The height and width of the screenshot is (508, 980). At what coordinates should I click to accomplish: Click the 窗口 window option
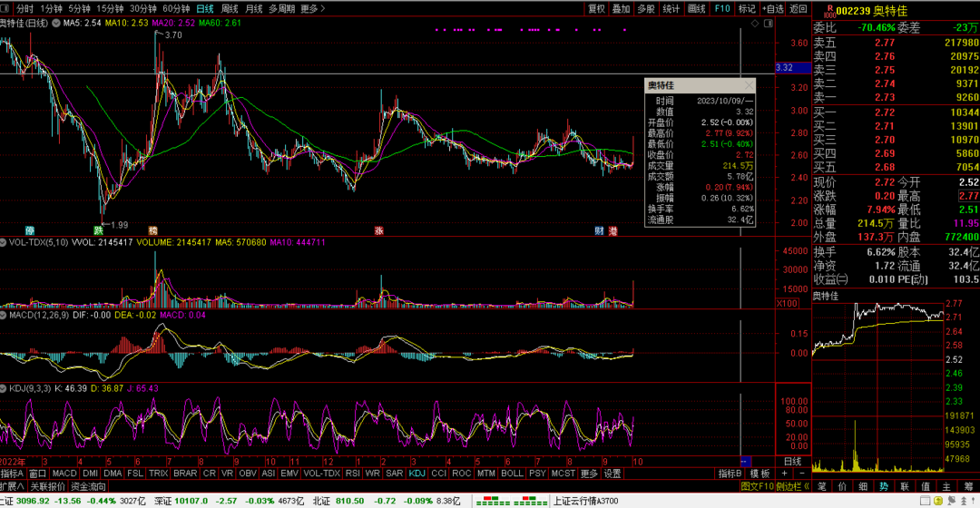coord(37,474)
